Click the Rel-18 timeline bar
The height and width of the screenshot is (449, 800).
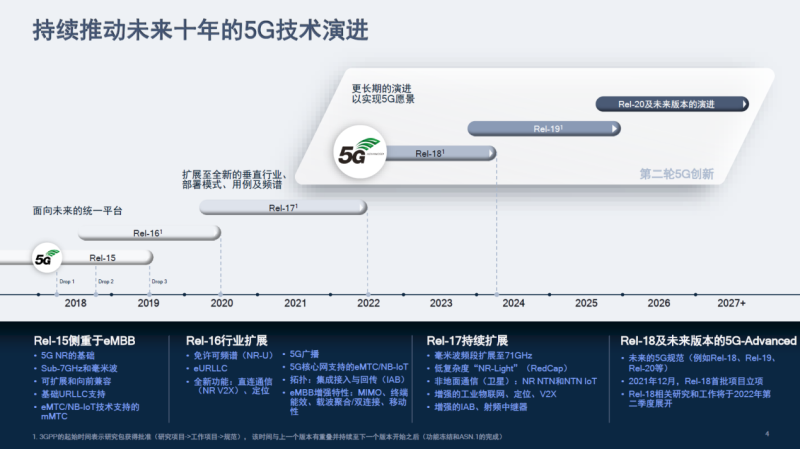coord(440,153)
